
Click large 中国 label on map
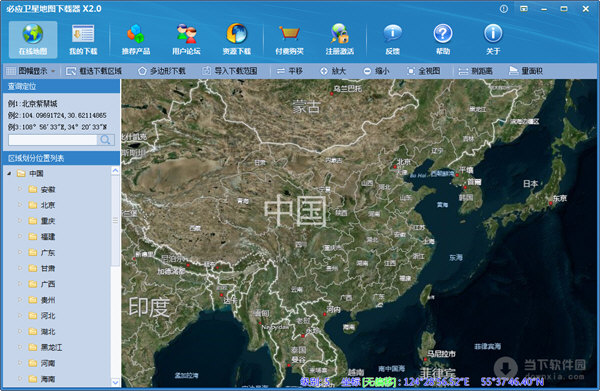(x=295, y=210)
